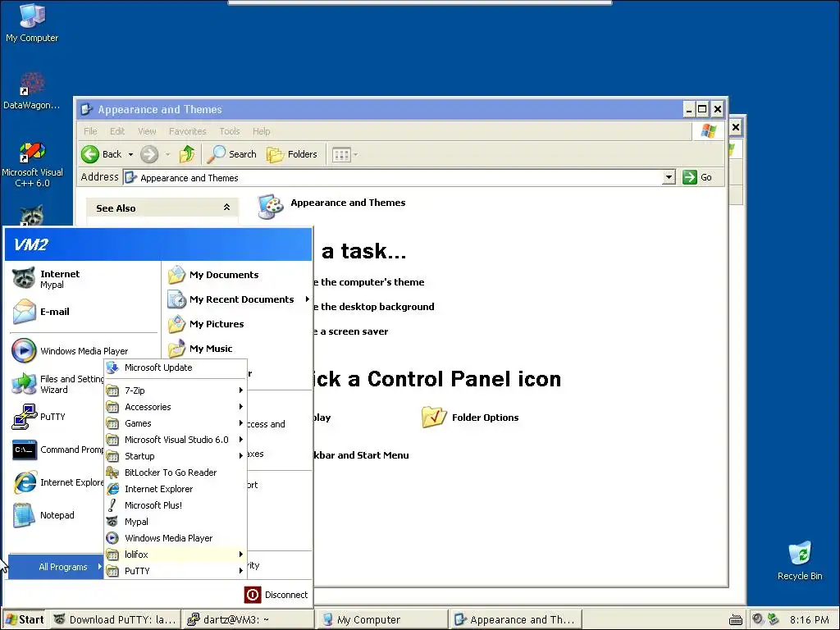This screenshot has width=840, height=630.
Task: Launch Microsoft Visual C++ 6.0 desktop shortcut
Action: coord(32,164)
